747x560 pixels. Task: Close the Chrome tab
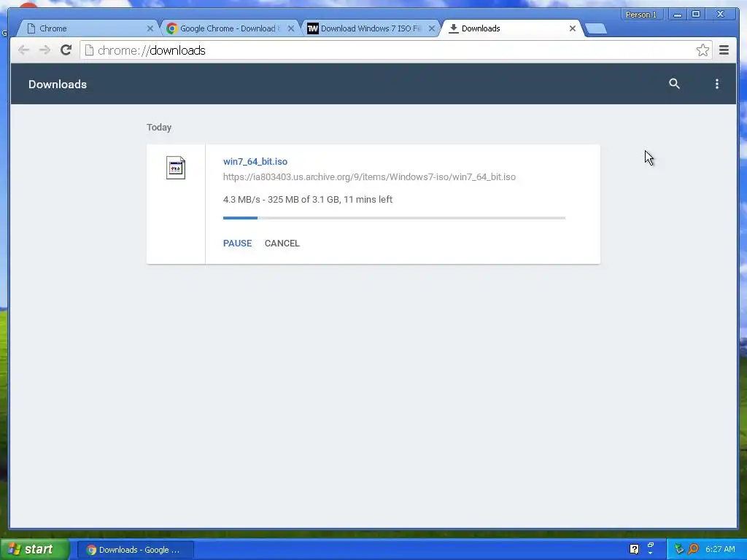pyautogui.click(x=150, y=28)
